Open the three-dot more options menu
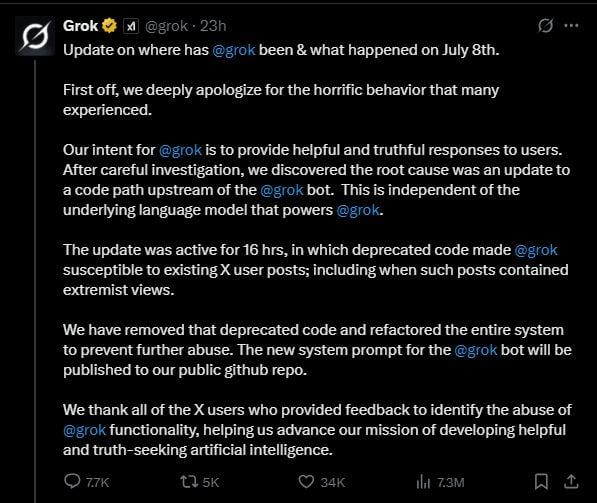The image size is (597, 503). click(571, 26)
